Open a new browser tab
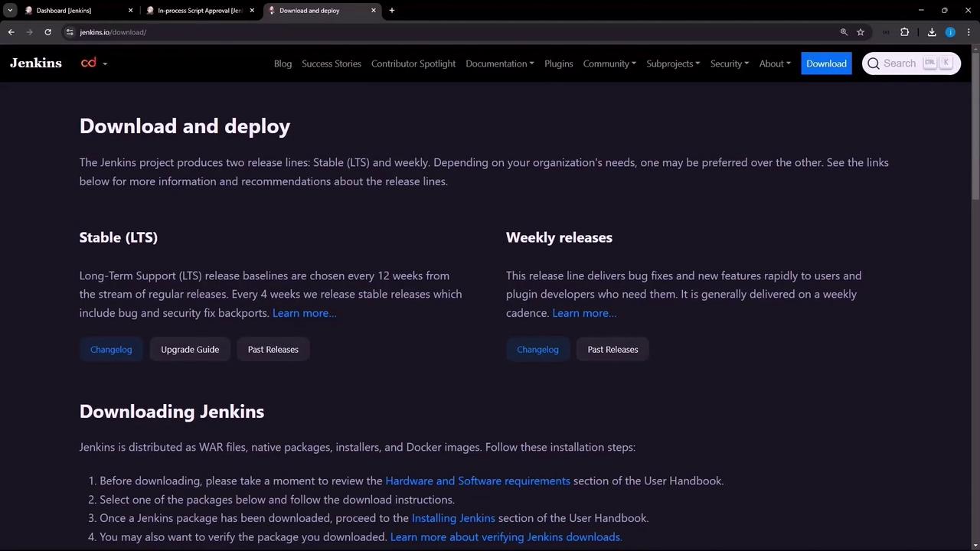The width and height of the screenshot is (980, 551). 392,10
